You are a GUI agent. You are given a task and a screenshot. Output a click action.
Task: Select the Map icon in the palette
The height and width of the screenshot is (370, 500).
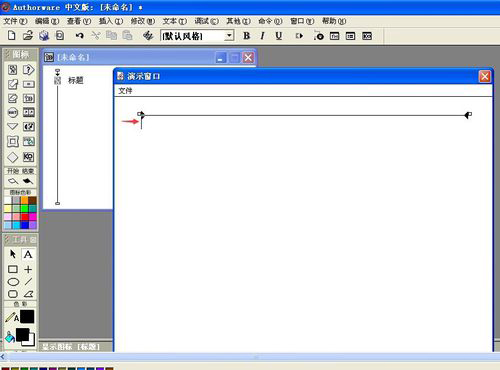pos(29,98)
